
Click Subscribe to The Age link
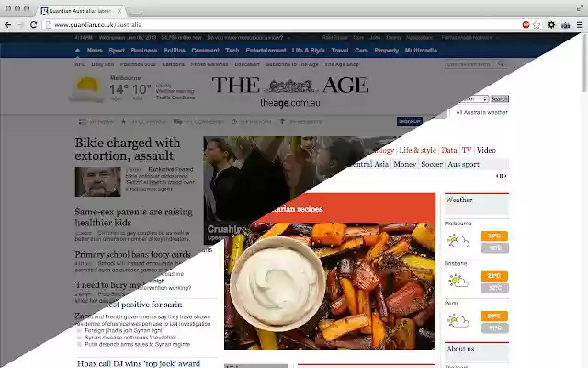click(292, 64)
